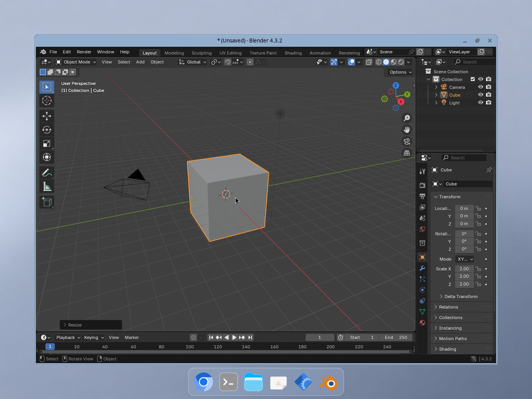Switch to the Shading workspace tab
This screenshot has height=399, width=532.
(x=293, y=53)
